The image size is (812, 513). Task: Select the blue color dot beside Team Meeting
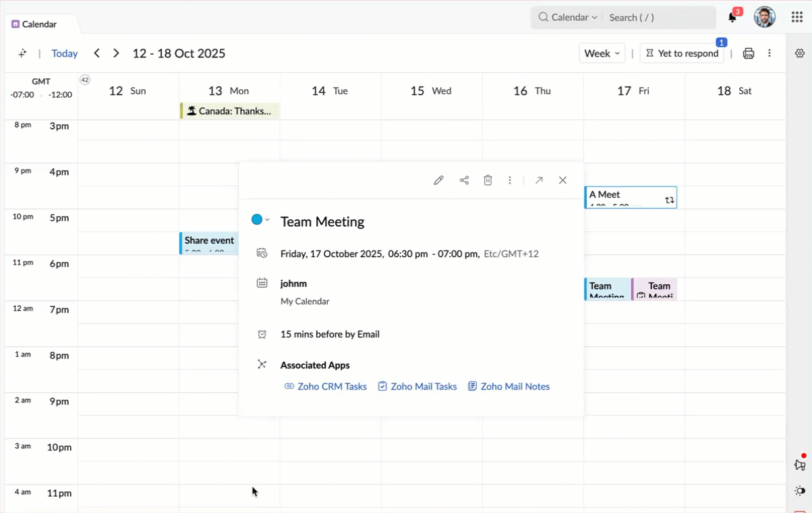pos(257,219)
